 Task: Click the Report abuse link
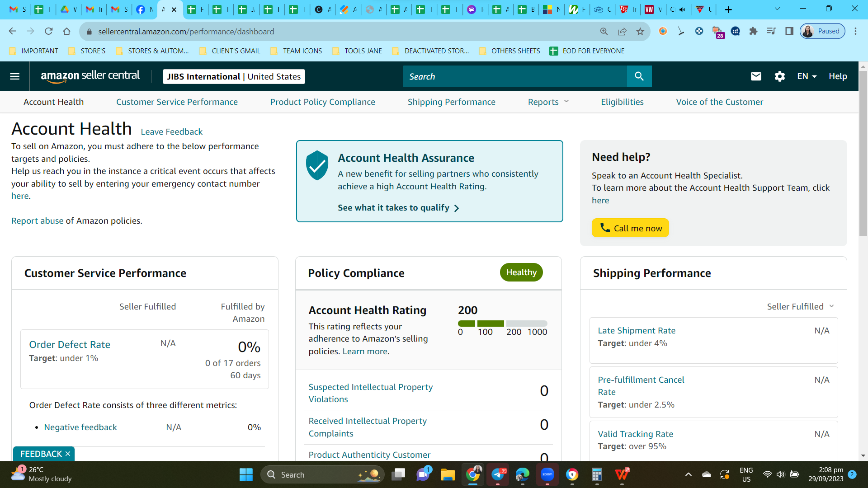(38, 221)
